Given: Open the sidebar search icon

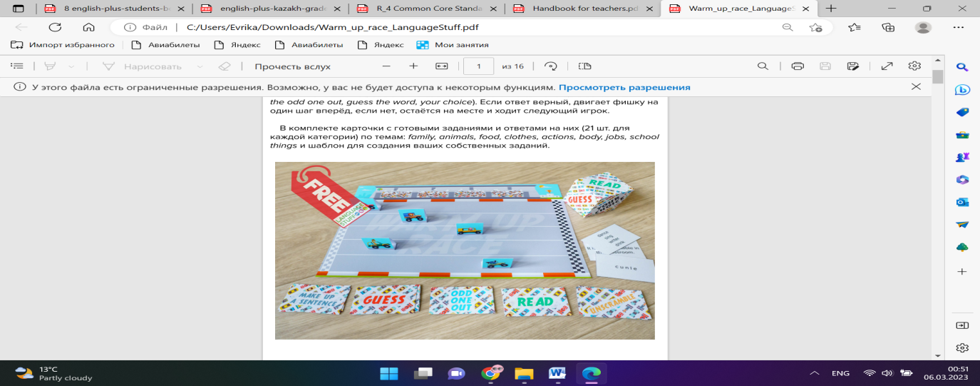Looking at the screenshot, I should coord(961,66).
